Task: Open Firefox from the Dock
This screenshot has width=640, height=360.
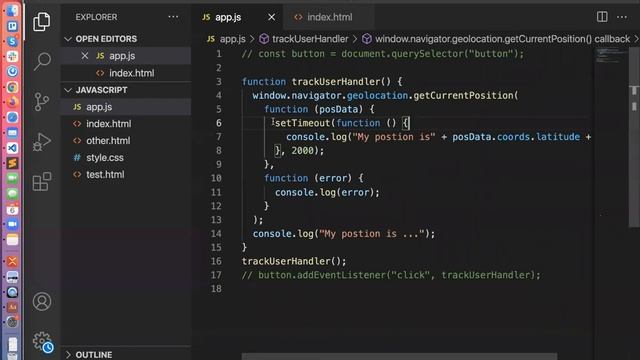Action: (x=12, y=102)
